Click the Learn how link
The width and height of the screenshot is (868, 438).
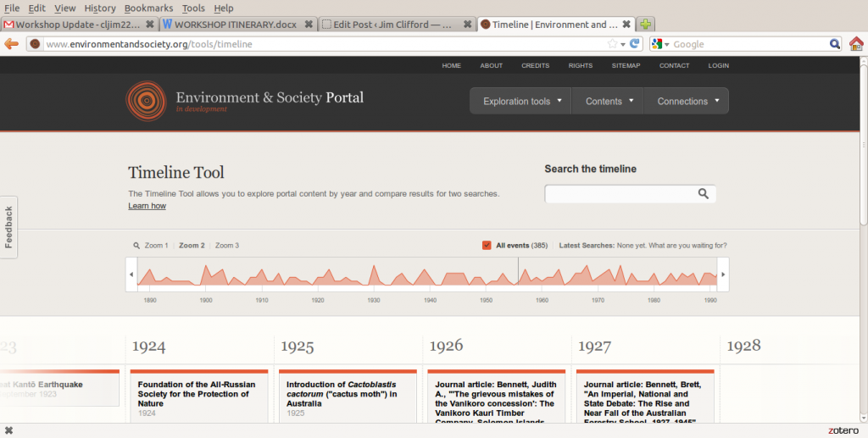click(x=147, y=206)
